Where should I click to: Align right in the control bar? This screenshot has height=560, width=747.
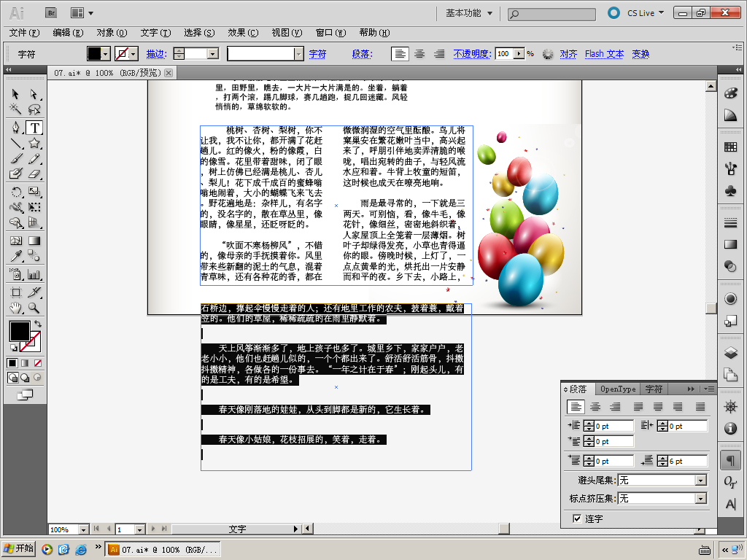(x=439, y=54)
